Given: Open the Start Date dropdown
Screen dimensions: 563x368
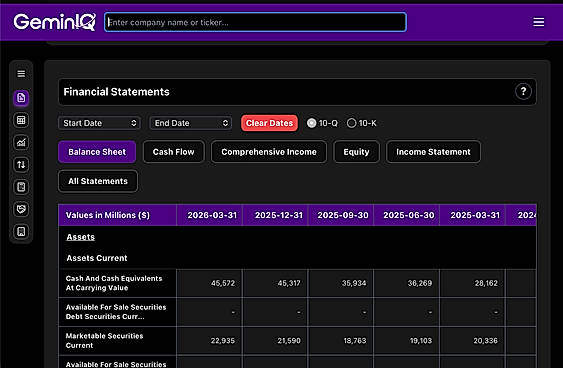Looking at the screenshot, I should tap(99, 123).
